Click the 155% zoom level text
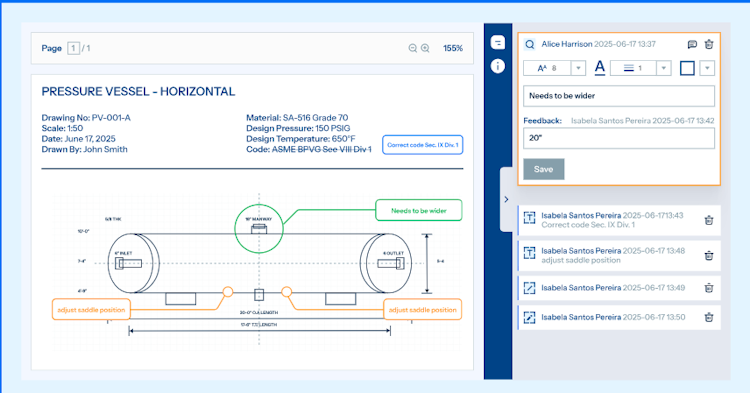 tap(452, 48)
